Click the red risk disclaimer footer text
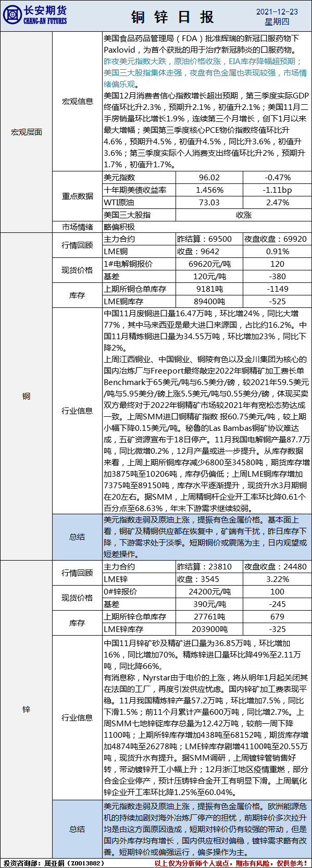 [231, 863]
